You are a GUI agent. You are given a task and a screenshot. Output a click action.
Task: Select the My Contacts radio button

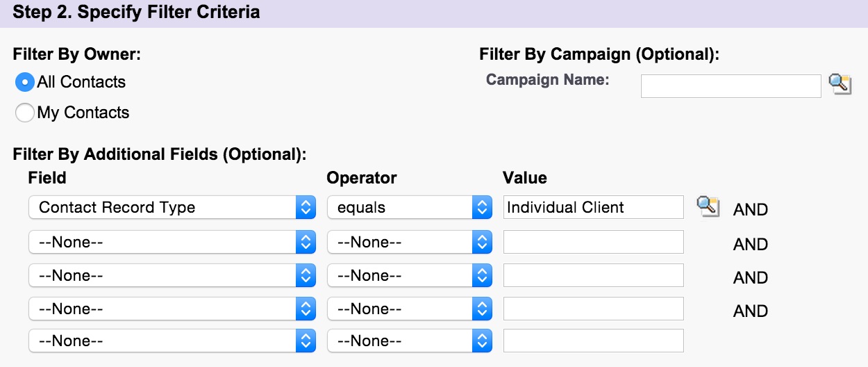click(25, 113)
